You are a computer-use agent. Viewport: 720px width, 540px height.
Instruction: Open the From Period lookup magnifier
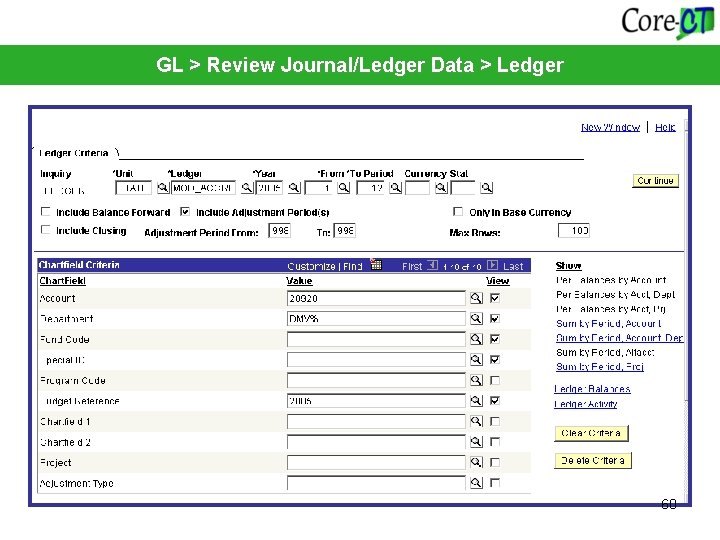(x=343, y=187)
